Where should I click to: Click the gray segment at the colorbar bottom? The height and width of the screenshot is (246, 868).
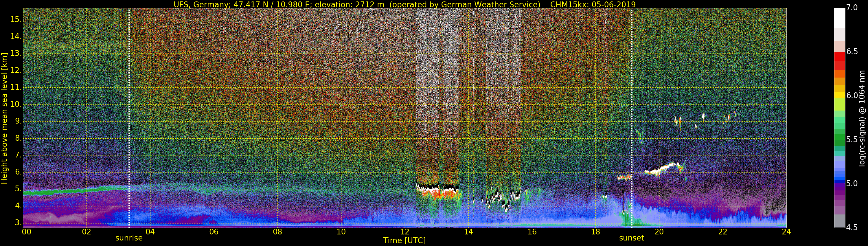point(840,221)
